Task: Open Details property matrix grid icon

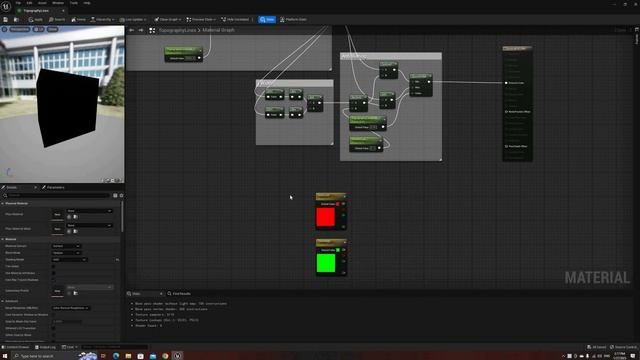Action: [115, 196]
